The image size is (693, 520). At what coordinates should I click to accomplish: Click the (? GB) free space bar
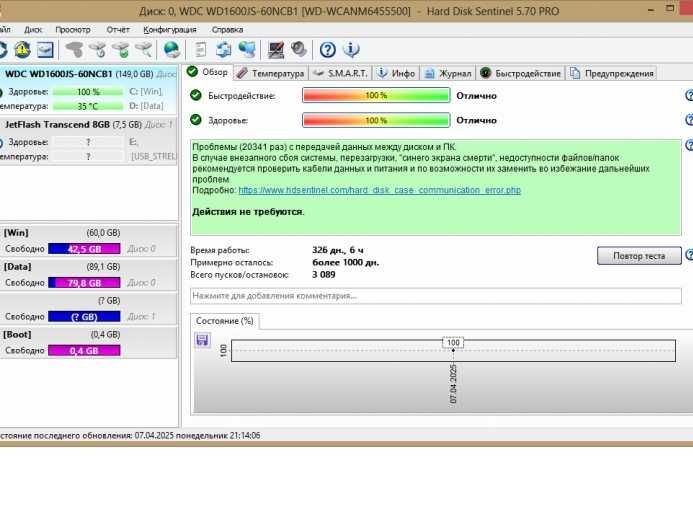click(x=84, y=317)
